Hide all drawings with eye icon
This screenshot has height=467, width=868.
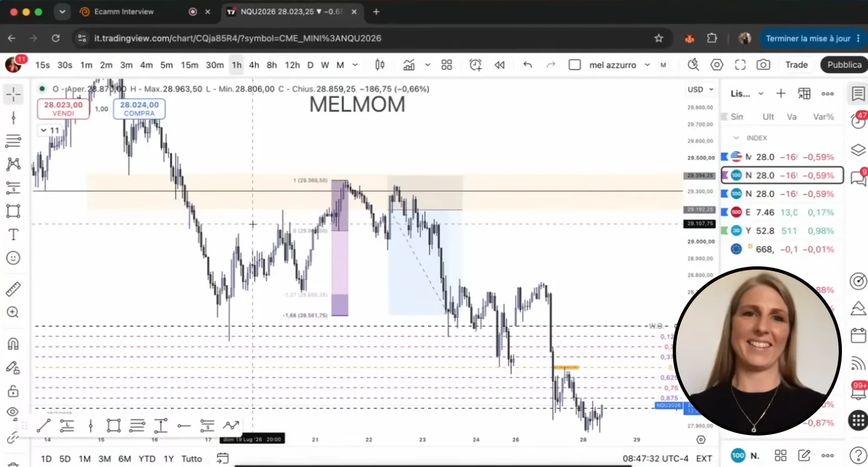(14, 412)
